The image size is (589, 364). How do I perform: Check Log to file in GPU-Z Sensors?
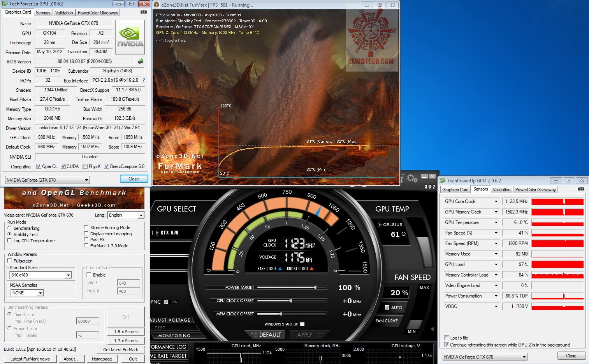coord(447,338)
